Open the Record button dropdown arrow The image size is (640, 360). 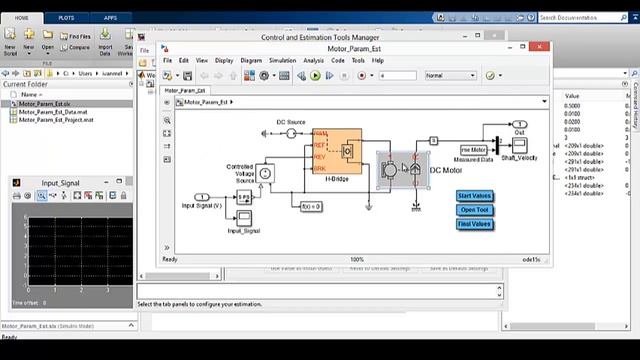[371, 76]
